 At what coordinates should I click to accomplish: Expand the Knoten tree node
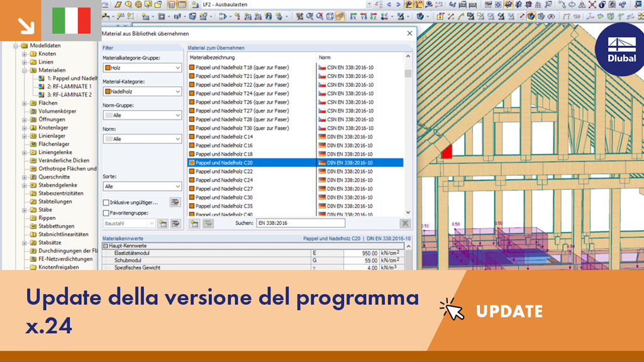[x=25, y=54]
